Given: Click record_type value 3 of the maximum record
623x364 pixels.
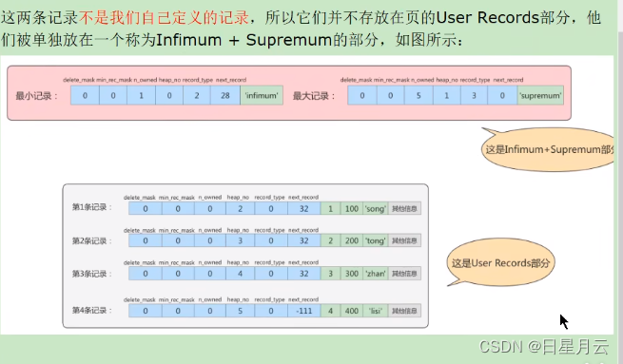Looking at the screenshot, I should click(x=474, y=95).
